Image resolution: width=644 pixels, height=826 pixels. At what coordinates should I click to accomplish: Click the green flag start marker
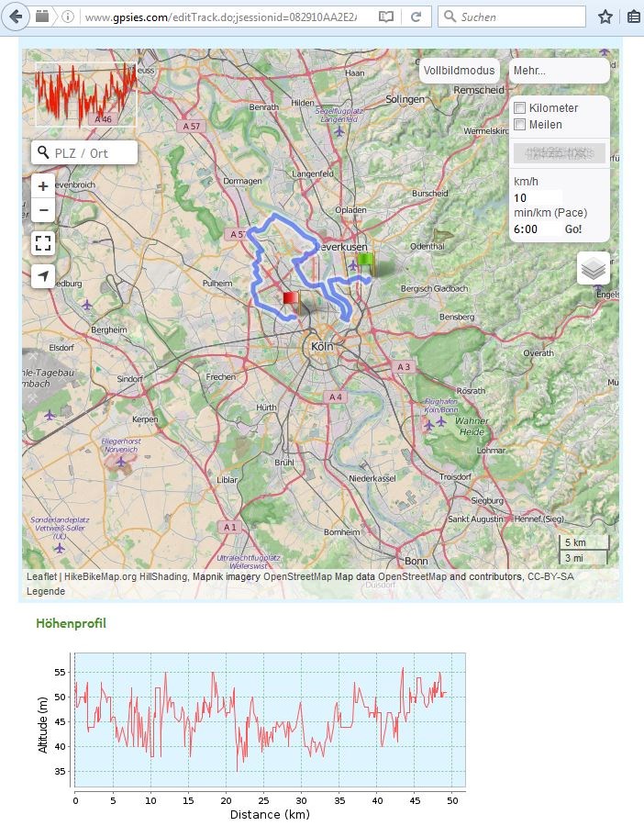click(365, 262)
